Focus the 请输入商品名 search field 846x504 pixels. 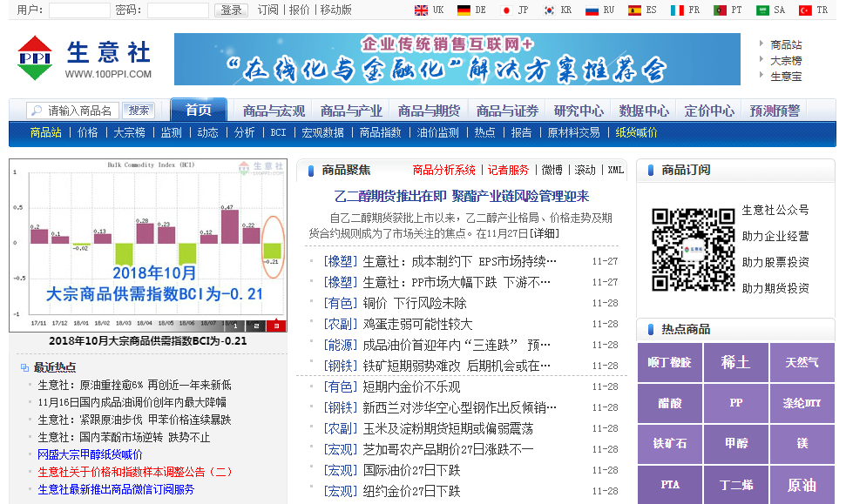click(x=74, y=111)
